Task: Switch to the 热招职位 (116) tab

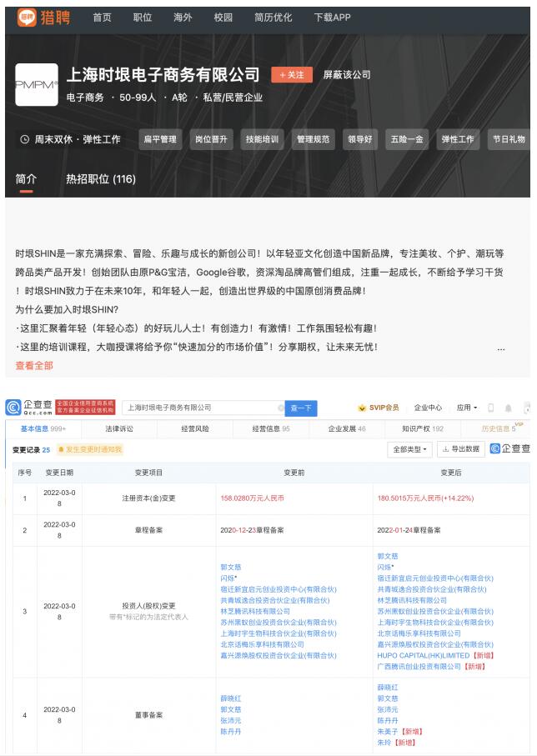Action: (101, 179)
